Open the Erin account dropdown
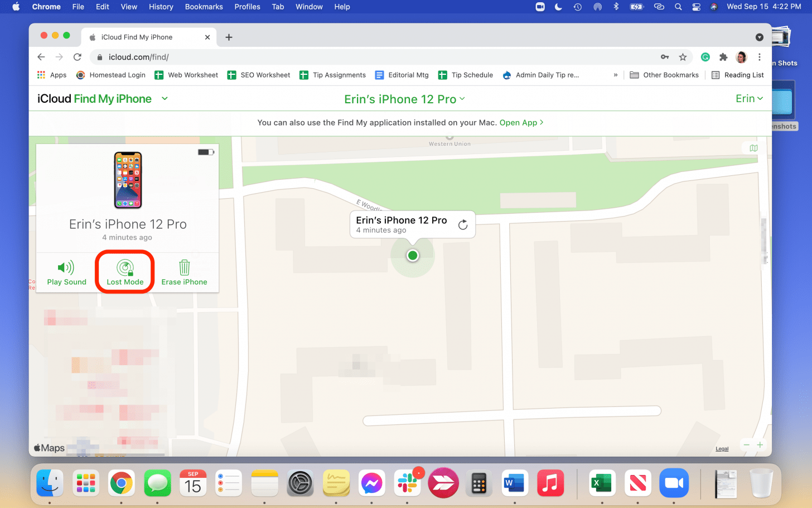The image size is (812, 508). pyautogui.click(x=749, y=99)
